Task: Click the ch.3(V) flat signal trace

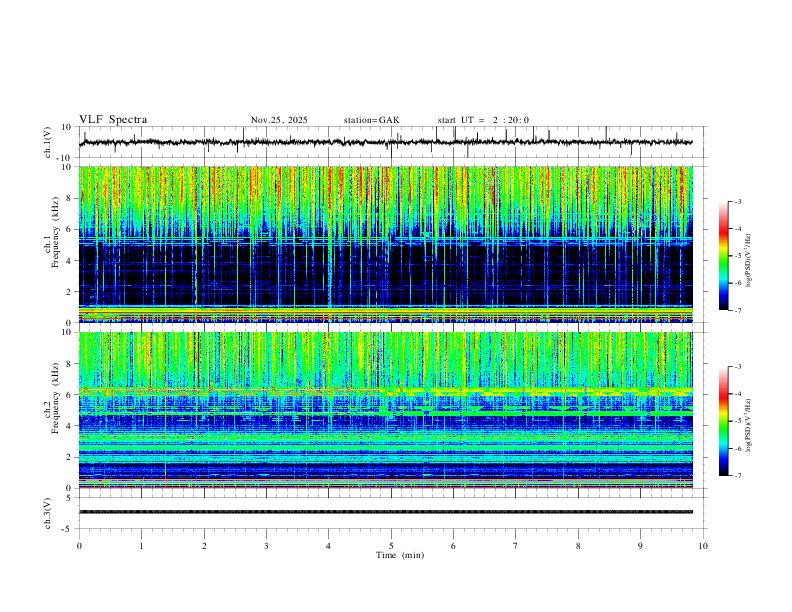Action: (385, 512)
